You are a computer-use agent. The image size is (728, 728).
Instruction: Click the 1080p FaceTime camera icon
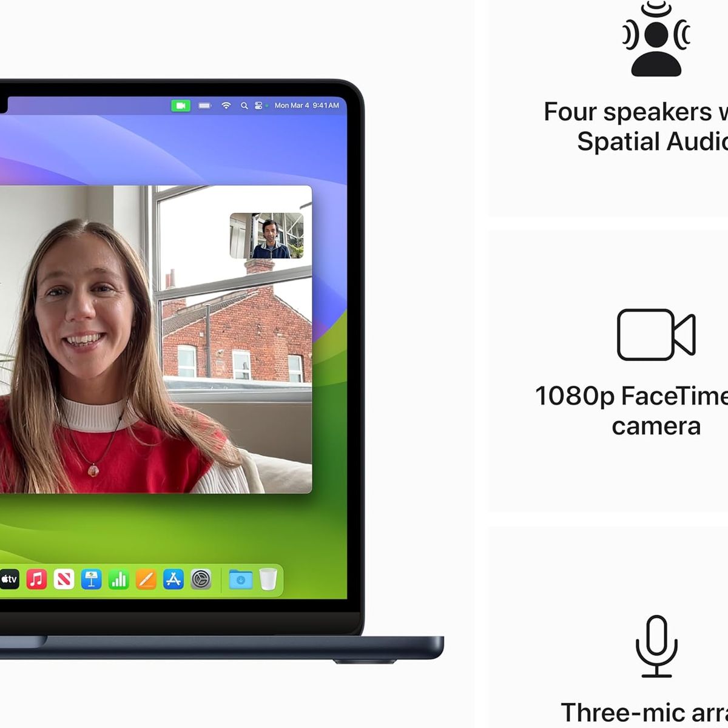pos(656,335)
